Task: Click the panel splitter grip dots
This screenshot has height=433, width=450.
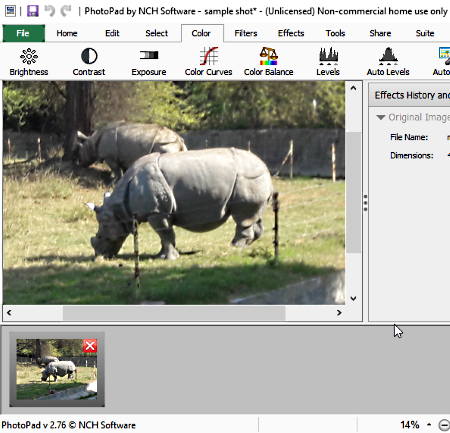Action: (366, 203)
